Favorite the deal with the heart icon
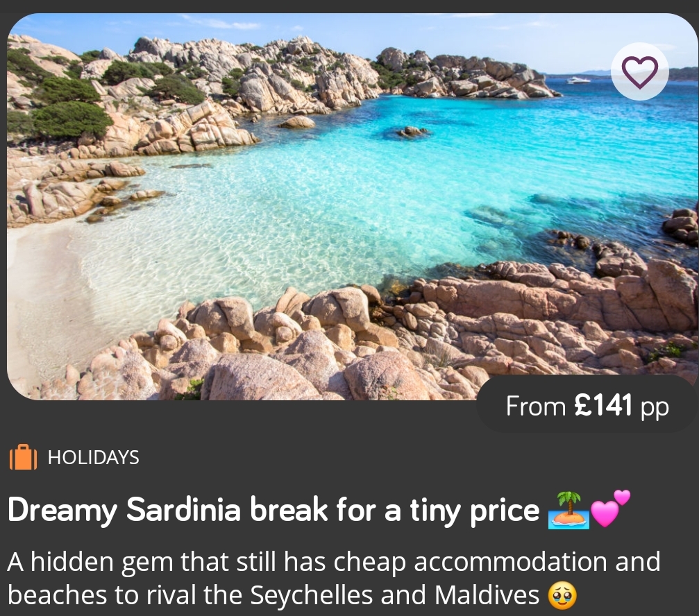 [640, 71]
